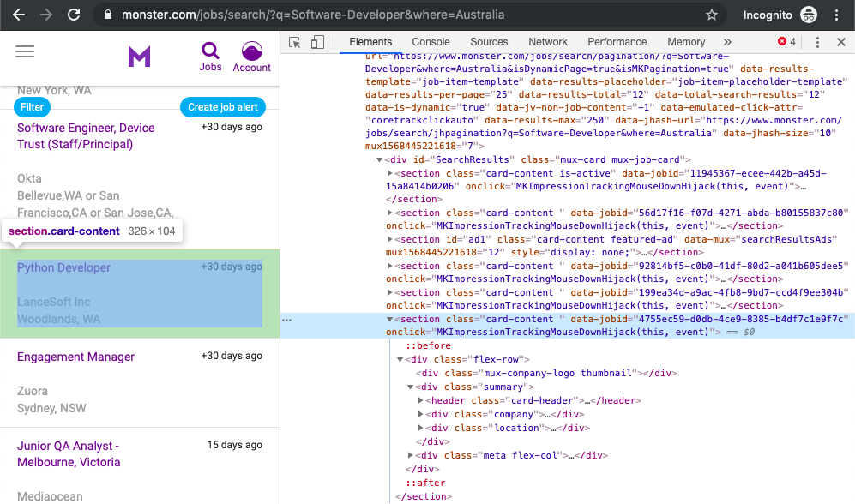The height and width of the screenshot is (504, 855).
Task: Switch to the Performance tab
Action: click(617, 42)
